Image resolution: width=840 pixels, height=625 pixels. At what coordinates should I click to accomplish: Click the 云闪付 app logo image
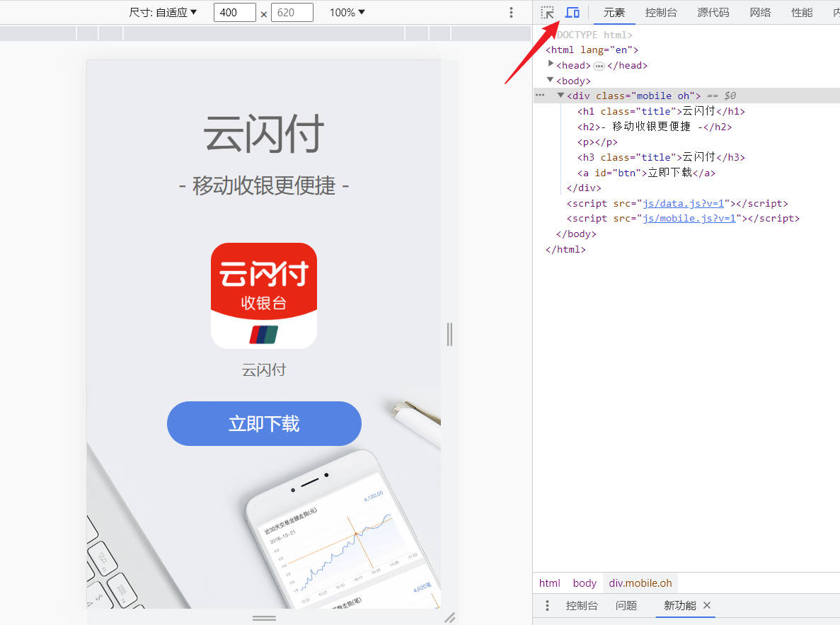(264, 294)
